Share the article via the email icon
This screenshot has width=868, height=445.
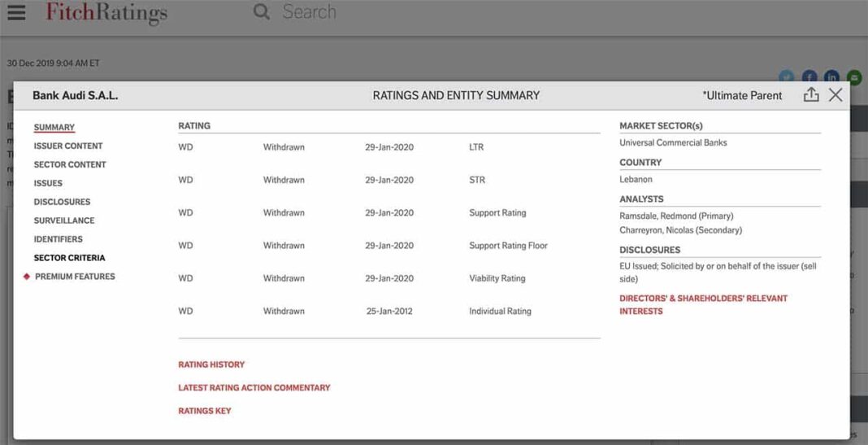point(854,77)
